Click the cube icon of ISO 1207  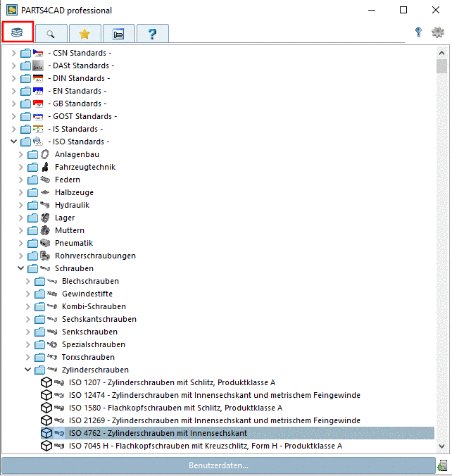tap(46, 382)
